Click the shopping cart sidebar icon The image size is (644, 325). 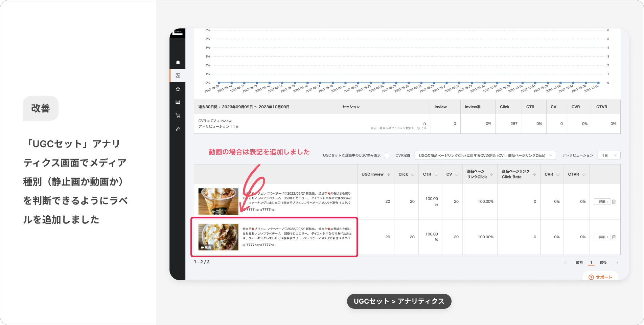[x=178, y=115]
